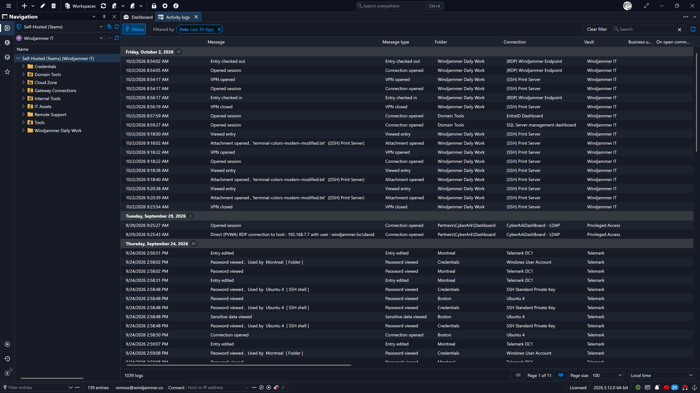Open the Self-Hosted (Teams) data source dropdown
The height and width of the screenshot is (393, 700).
[x=101, y=27]
